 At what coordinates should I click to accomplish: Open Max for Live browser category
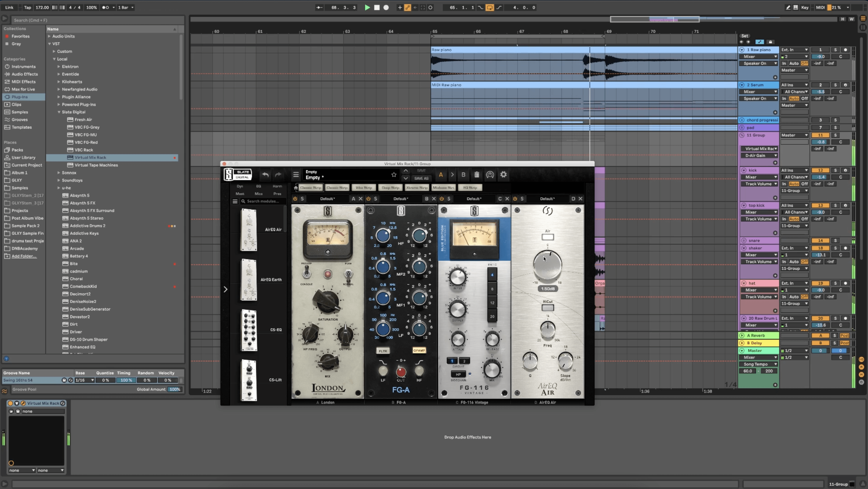coord(23,89)
